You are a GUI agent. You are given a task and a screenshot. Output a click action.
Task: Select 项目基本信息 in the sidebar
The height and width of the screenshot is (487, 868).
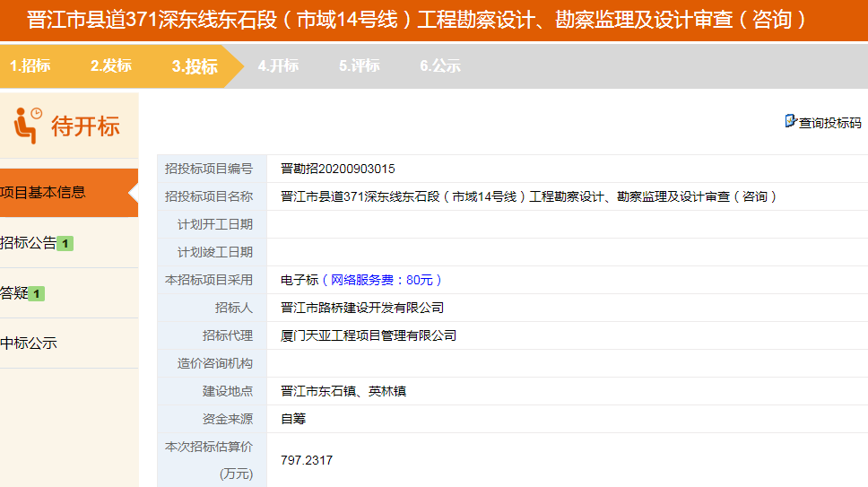[69, 193]
